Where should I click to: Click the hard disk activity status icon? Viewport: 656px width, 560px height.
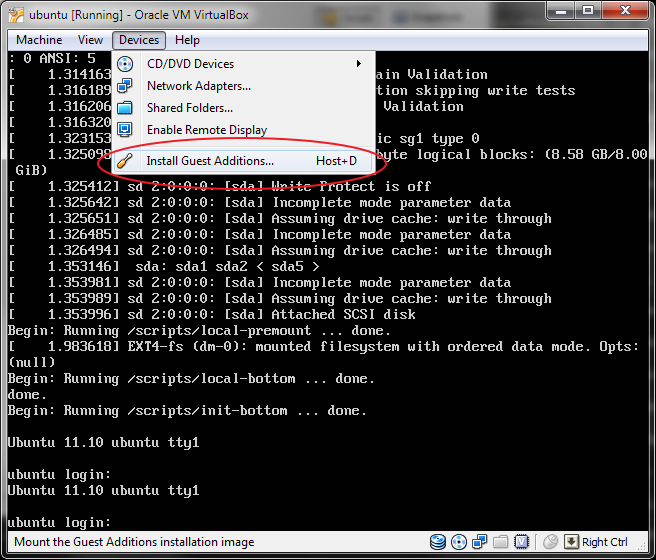[x=438, y=542]
